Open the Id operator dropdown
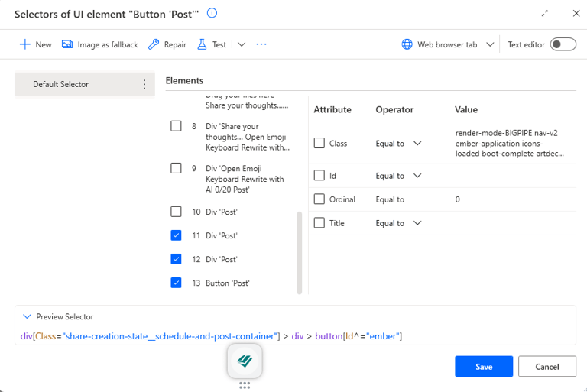This screenshot has height=392, width=587. (x=417, y=176)
